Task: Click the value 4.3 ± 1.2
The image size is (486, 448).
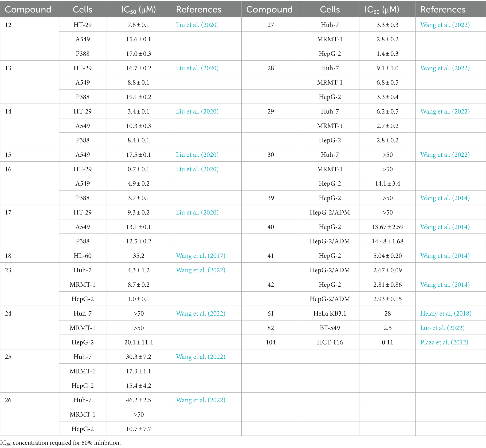Action: point(139,270)
